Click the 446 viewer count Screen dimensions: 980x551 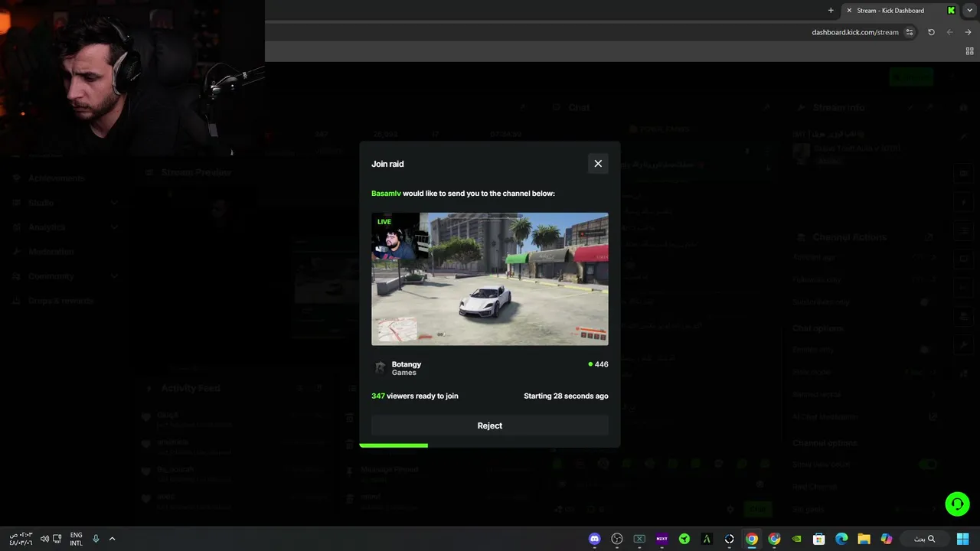coord(598,364)
